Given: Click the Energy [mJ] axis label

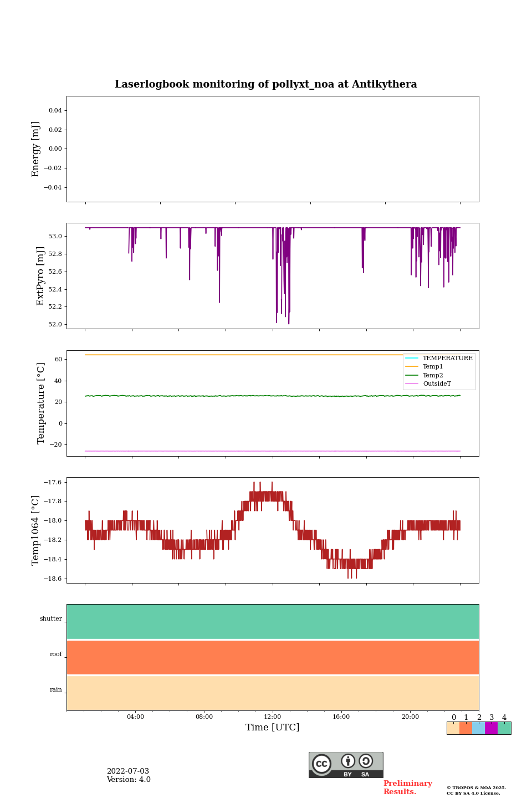Looking at the screenshot, I should click(x=36, y=149).
